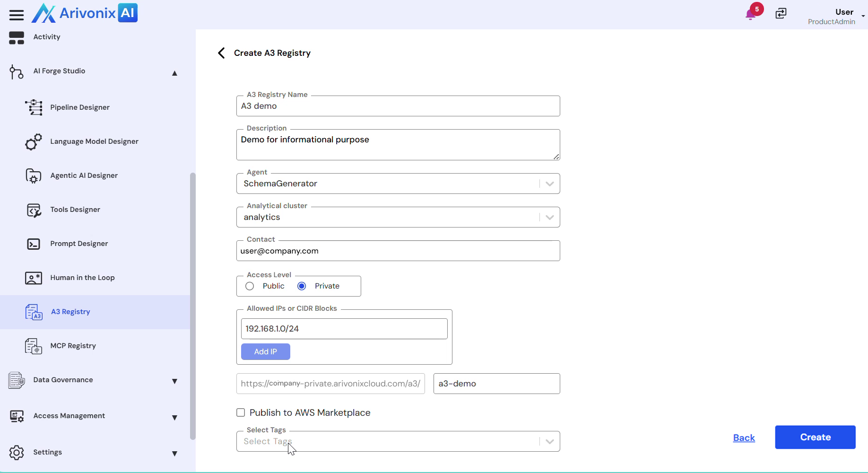This screenshot has width=868, height=473.
Task: Click the hamburger menu icon
Action: (x=17, y=15)
